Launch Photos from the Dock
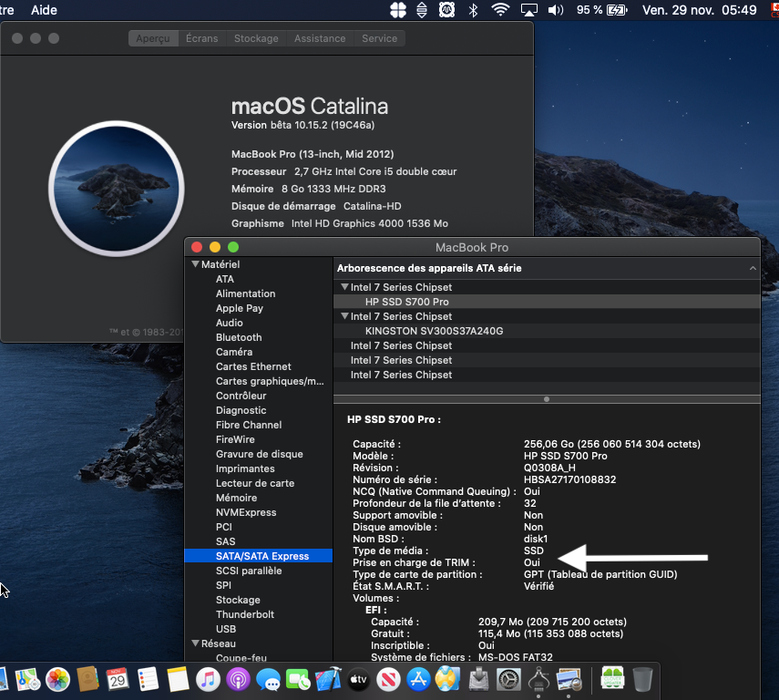Viewport: 779px width, 700px height. click(x=57, y=679)
